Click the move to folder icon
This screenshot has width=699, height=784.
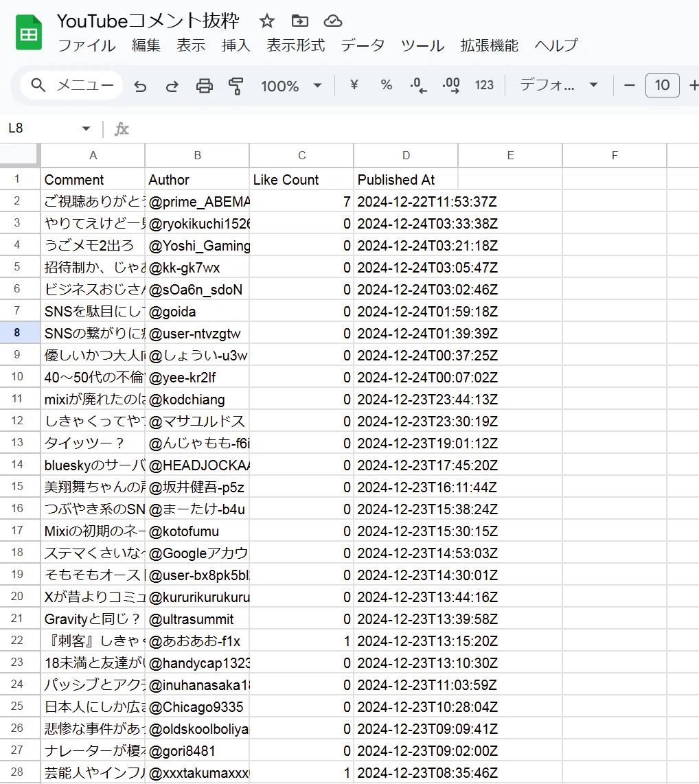click(x=300, y=21)
